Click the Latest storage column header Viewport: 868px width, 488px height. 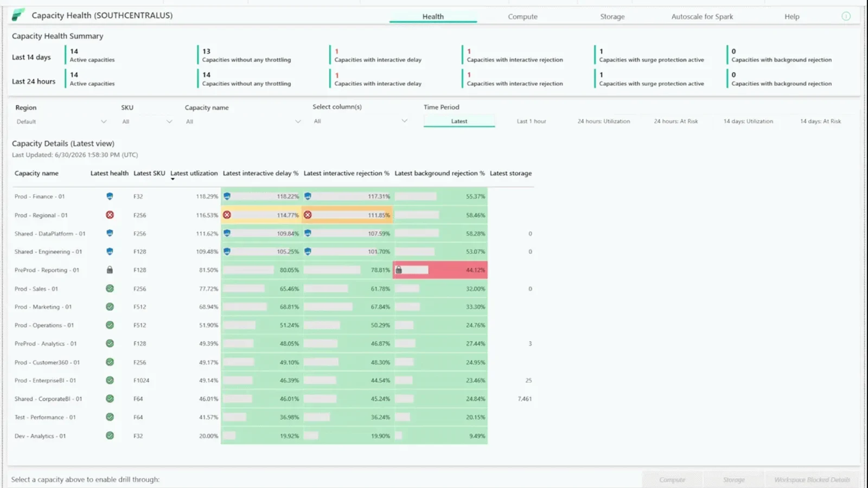(510, 174)
